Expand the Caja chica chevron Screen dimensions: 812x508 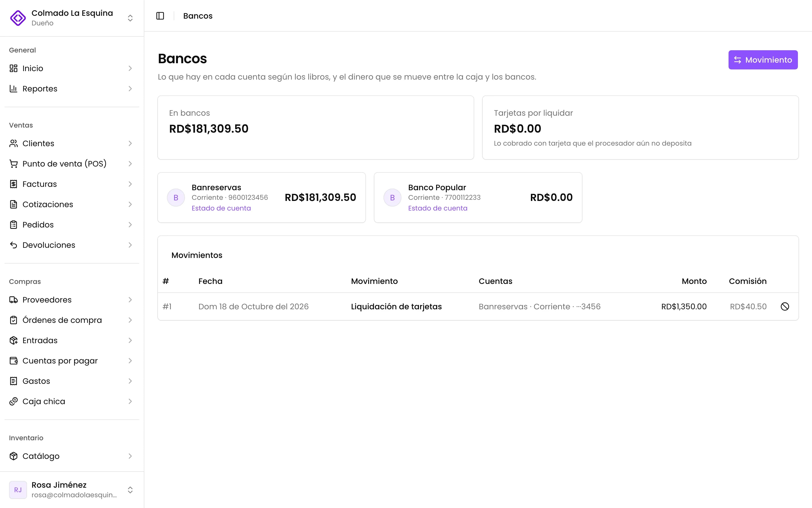(x=130, y=402)
